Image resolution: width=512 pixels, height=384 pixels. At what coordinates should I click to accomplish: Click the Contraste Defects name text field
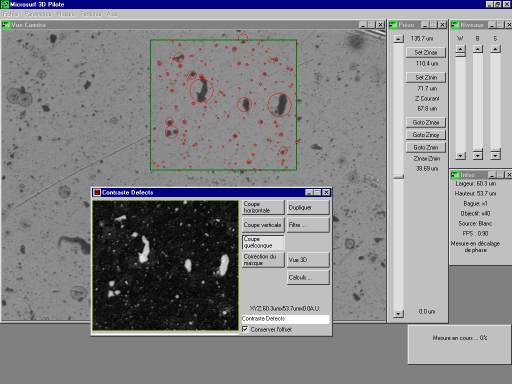pyautogui.click(x=285, y=319)
